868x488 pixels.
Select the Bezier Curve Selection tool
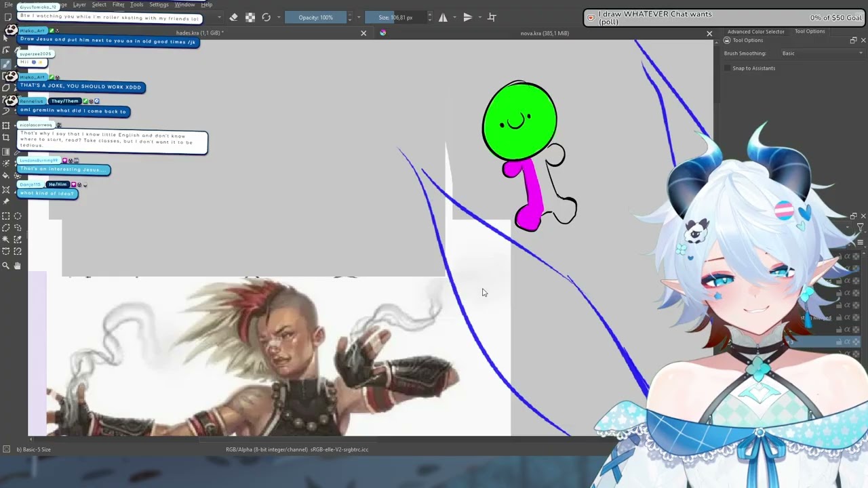click(x=6, y=251)
